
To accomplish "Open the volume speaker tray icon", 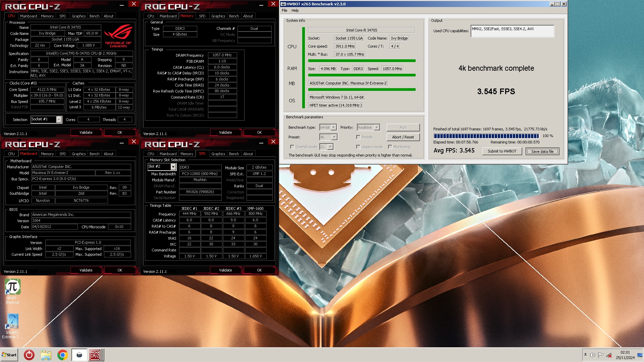I will point(593,355).
